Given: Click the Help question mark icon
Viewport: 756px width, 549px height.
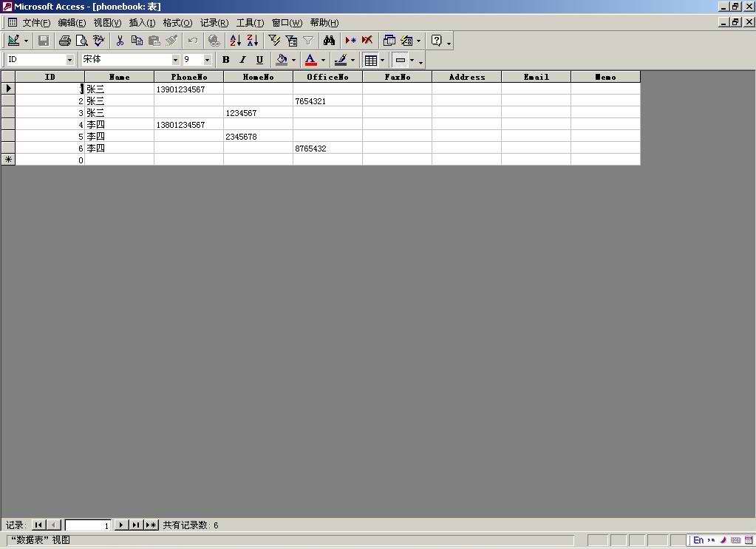Looking at the screenshot, I should 437,41.
